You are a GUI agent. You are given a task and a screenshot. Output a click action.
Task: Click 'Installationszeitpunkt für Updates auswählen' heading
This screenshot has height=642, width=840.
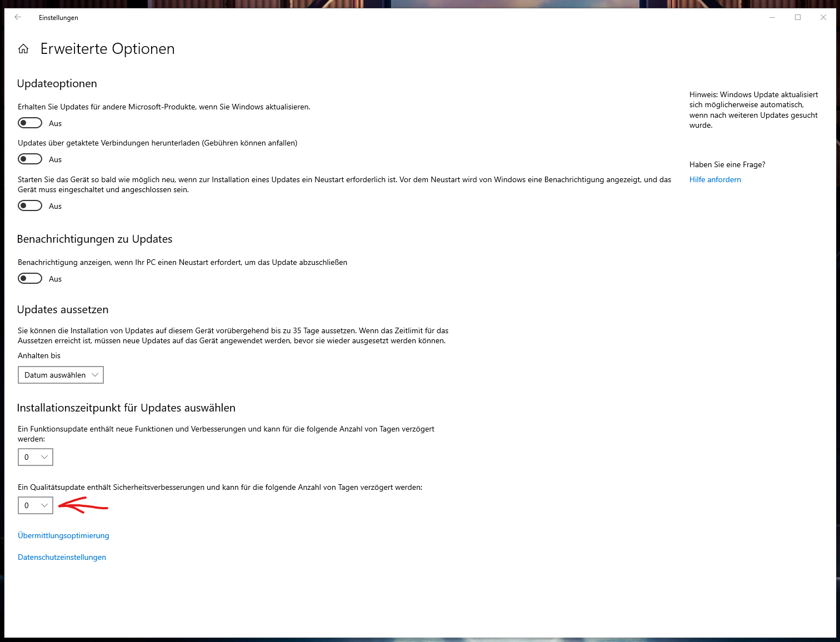[x=126, y=408]
